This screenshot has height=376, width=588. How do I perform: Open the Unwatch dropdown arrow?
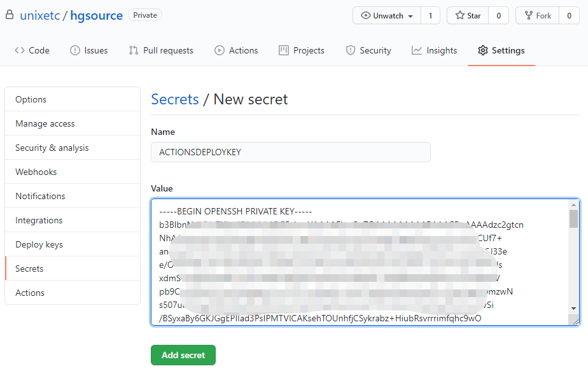410,15
